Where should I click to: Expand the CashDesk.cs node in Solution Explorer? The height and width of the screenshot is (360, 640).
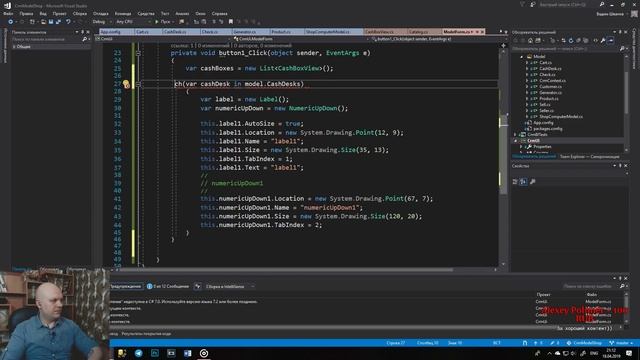point(527,69)
